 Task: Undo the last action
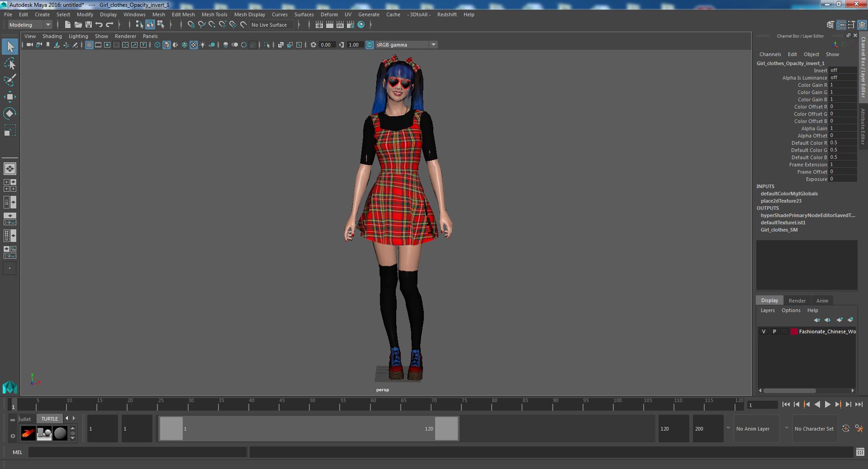99,25
